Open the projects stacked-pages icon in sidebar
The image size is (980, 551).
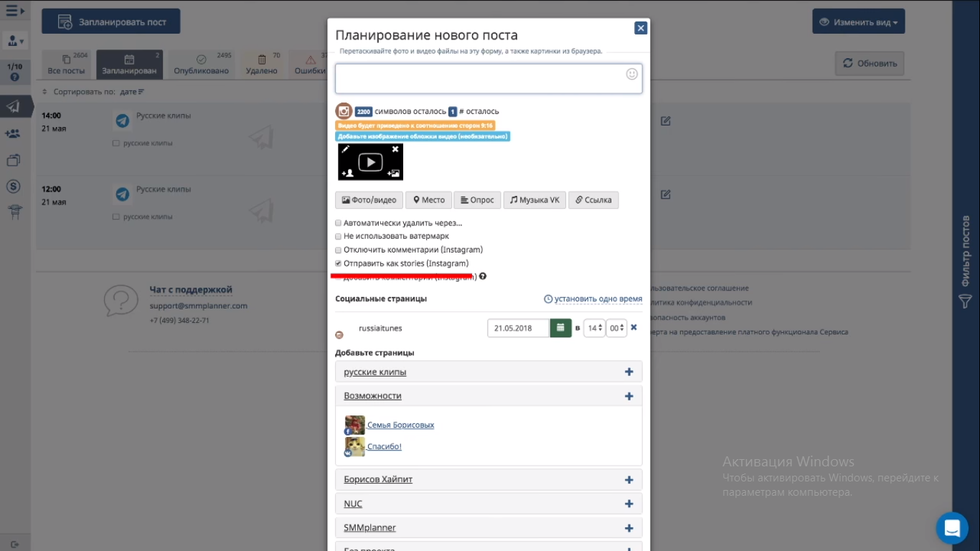(x=13, y=160)
